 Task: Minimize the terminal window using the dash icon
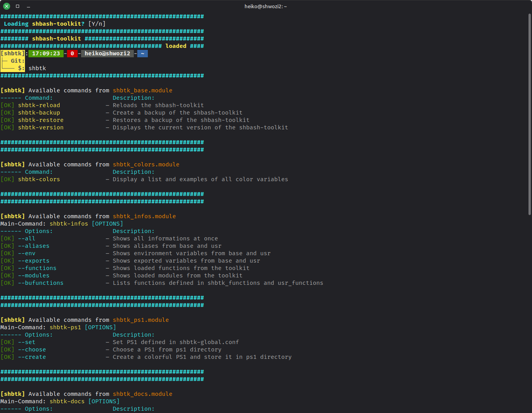click(28, 6)
